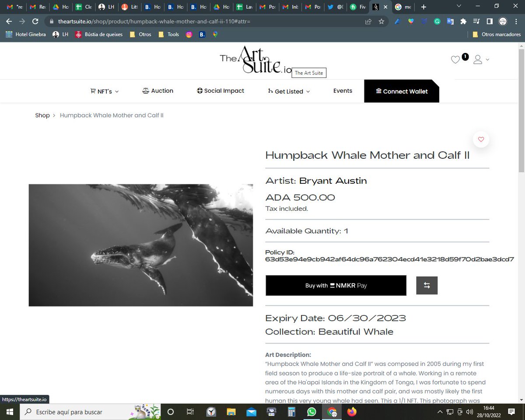This screenshot has height=420, width=525.
Task: Open the whale photograph image
Action: coord(141,245)
